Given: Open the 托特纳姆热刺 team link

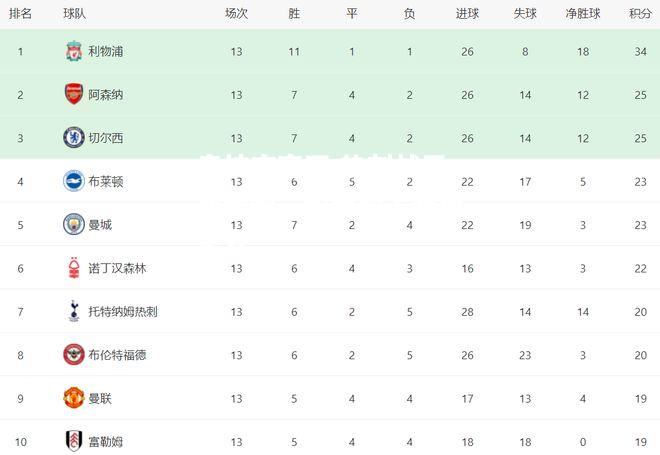Looking at the screenshot, I should [x=123, y=311].
